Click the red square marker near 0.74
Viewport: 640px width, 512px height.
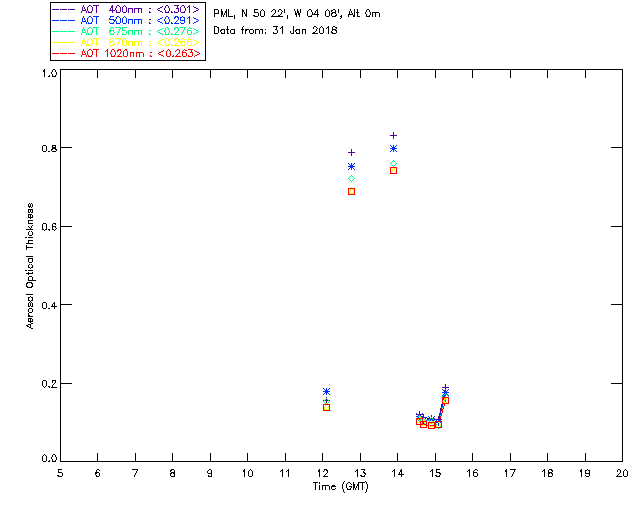[x=393, y=171]
